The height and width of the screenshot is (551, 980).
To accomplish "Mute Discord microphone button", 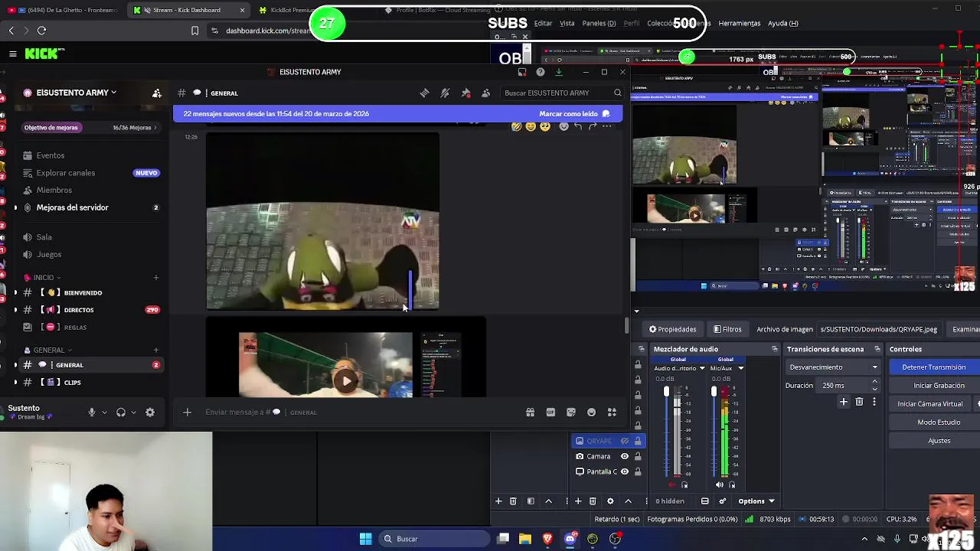I will (x=92, y=412).
